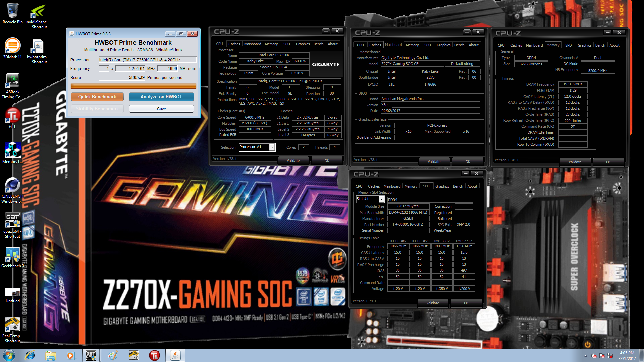644x362 pixels.
Task: Launch Internet Explorer from the taskbar
Action: point(30,355)
